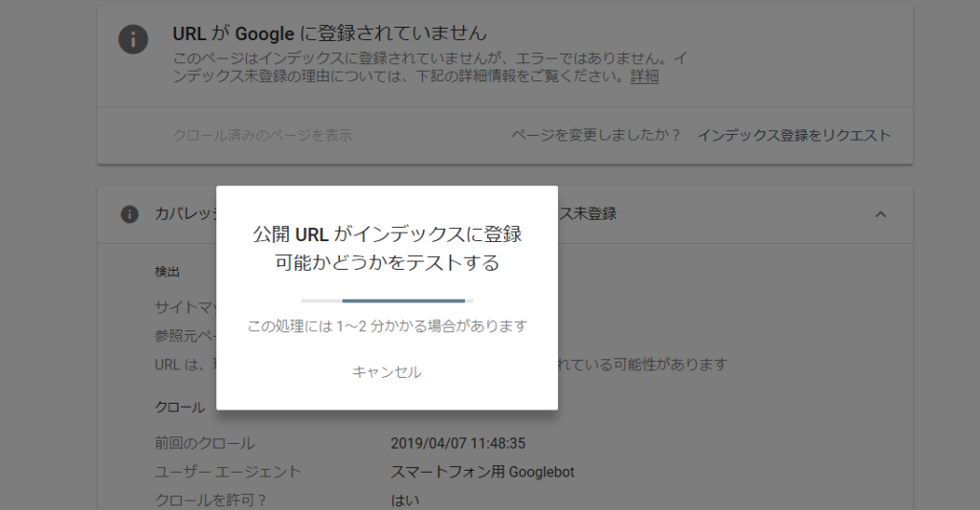Click the date value 2019/04/07 11:48:35
The height and width of the screenshot is (510, 980).
(458, 443)
